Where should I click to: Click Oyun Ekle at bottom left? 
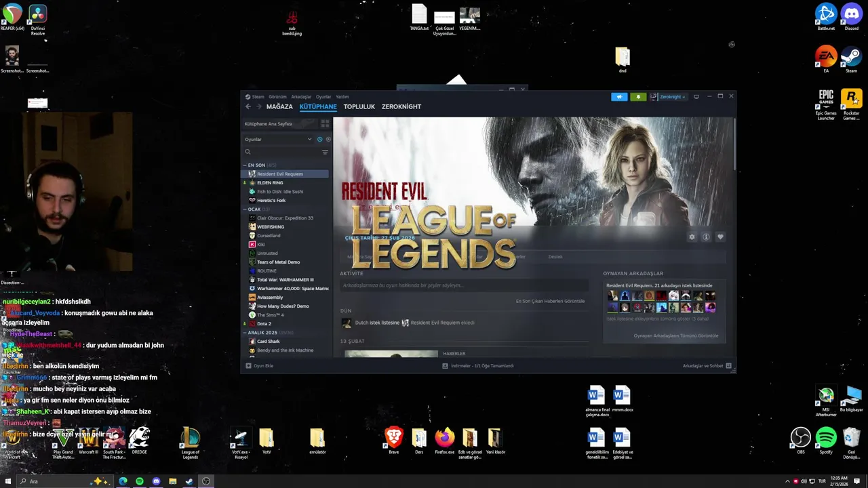click(260, 366)
